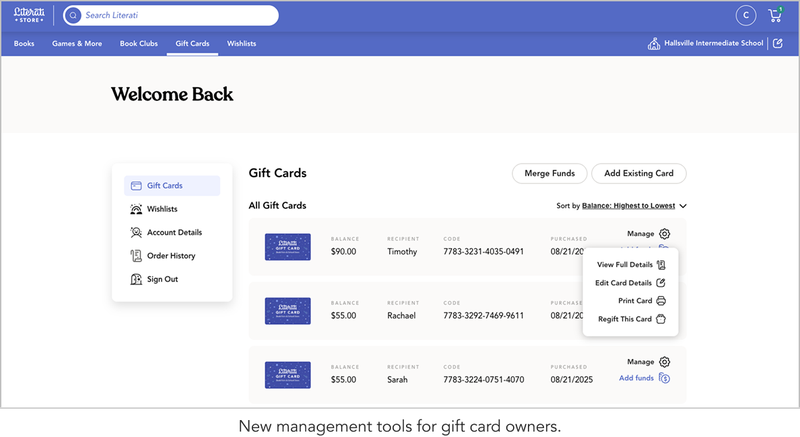The width and height of the screenshot is (800, 437).
Task: Click the Print Card printer icon
Action: coord(661,301)
